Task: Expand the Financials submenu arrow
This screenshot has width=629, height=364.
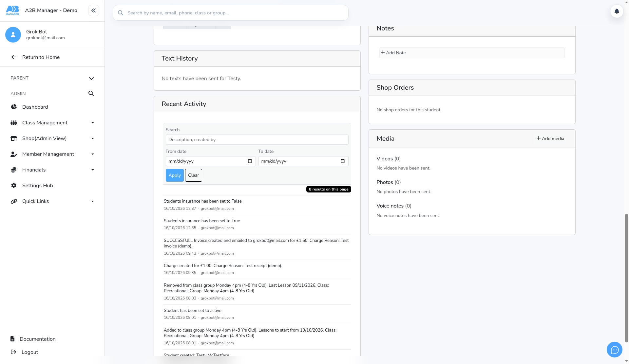Action: coord(93,170)
